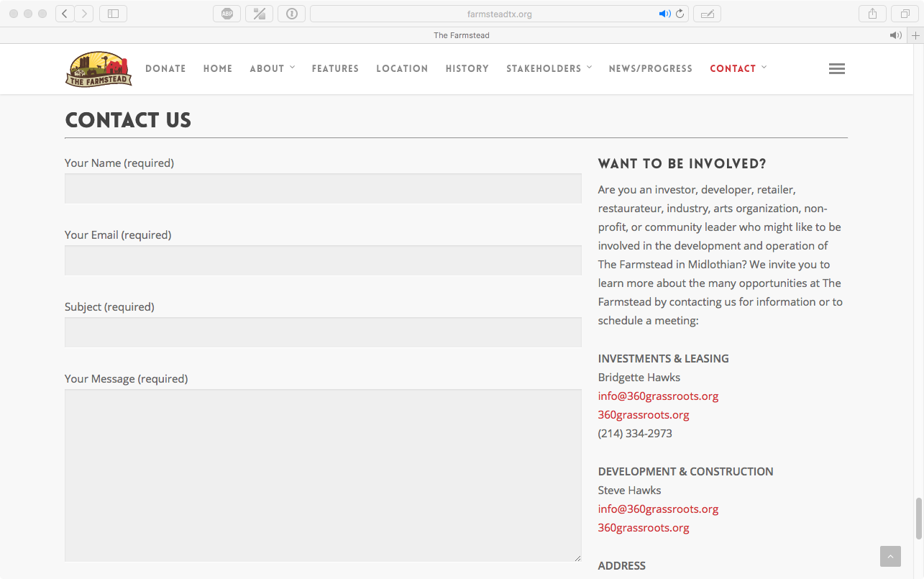The image size is (924, 579).
Task: Focus the Your Name input field
Action: tap(323, 188)
